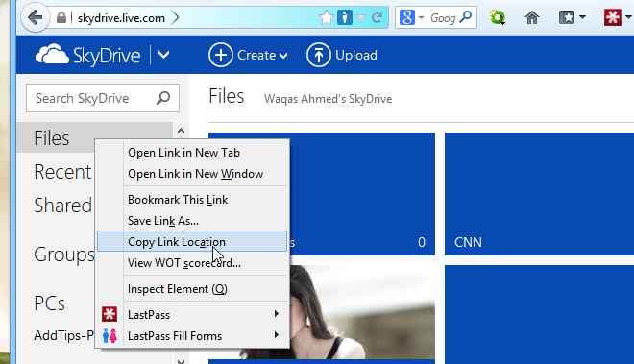634x364 pixels.
Task: Open the CNN folder tile
Action: click(540, 194)
